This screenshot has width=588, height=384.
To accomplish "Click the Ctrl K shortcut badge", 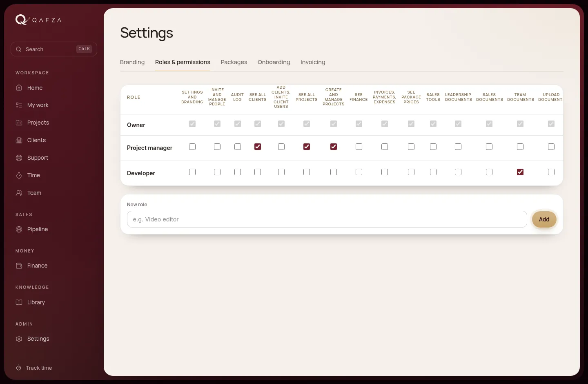I will pos(84,49).
